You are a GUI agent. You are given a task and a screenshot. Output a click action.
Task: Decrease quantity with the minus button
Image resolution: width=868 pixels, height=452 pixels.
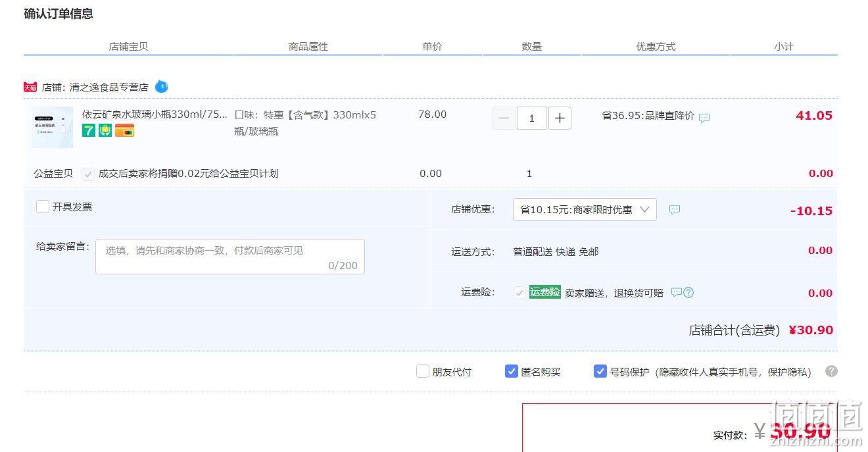coord(504,118)
